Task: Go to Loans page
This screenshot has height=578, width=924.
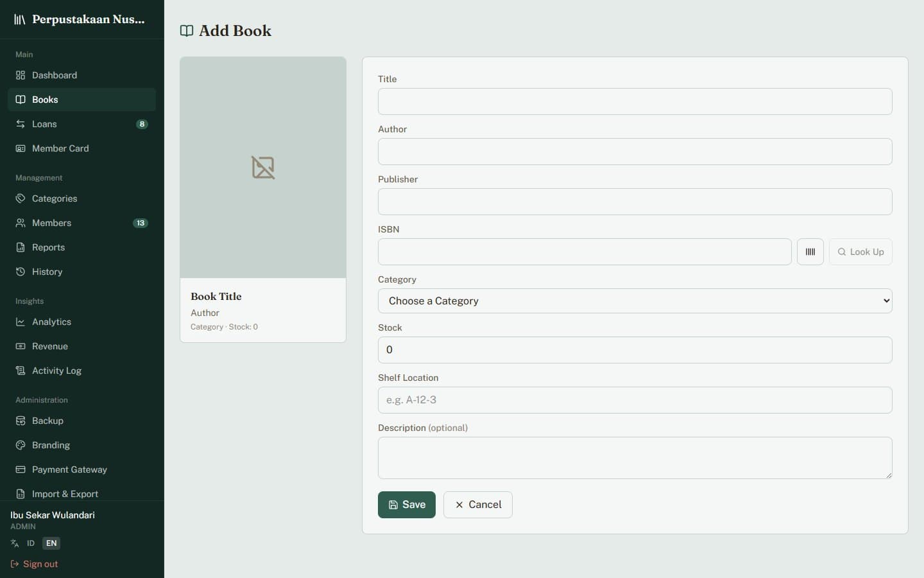Action: click(x=81, y=124)
